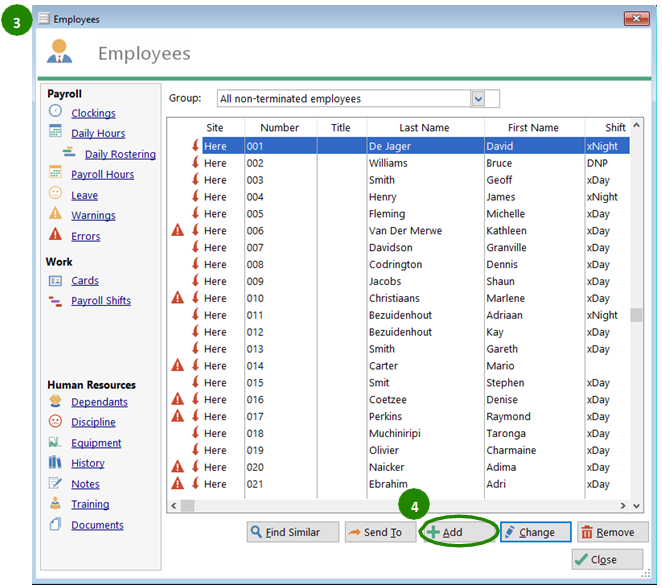Viewport: 662px width, 588px height.
Task: Click the error triangle on row 017
Action: point(178,416)
